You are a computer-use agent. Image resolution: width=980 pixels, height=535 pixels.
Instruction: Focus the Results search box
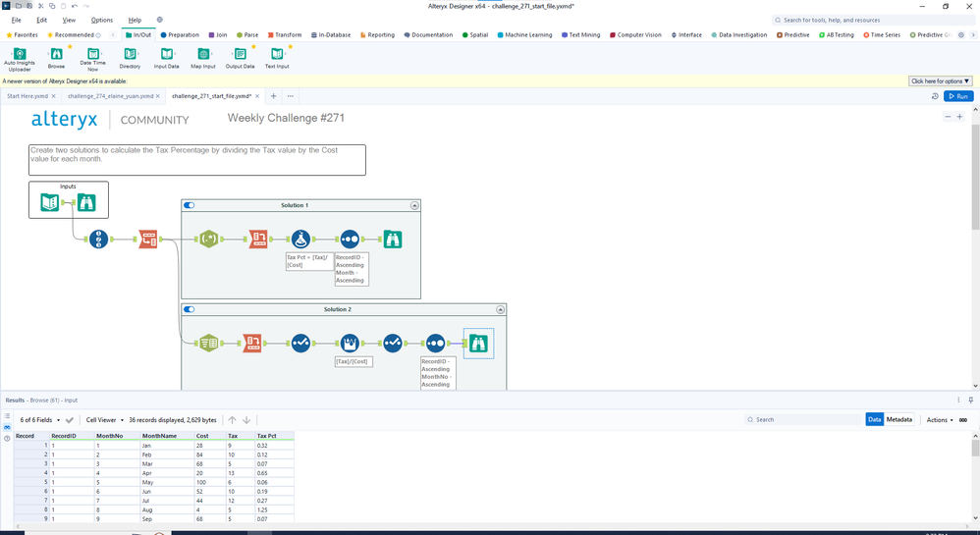pos(802,420)
